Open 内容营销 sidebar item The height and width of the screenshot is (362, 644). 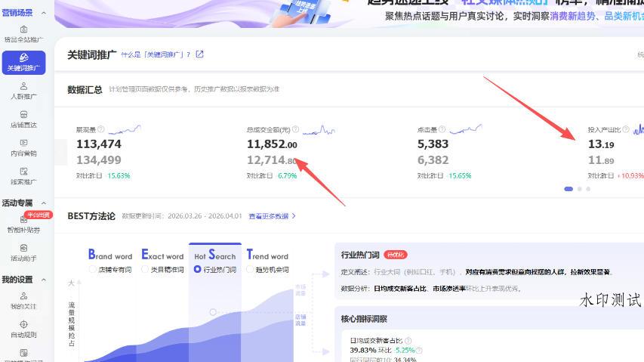pos(24,148)
